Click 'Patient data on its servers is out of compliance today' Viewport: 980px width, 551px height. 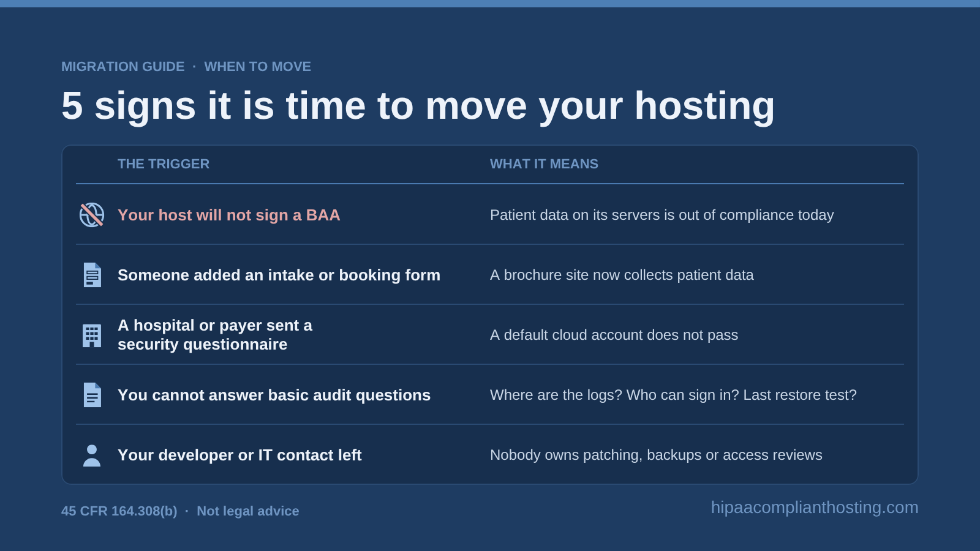(662, 215)
